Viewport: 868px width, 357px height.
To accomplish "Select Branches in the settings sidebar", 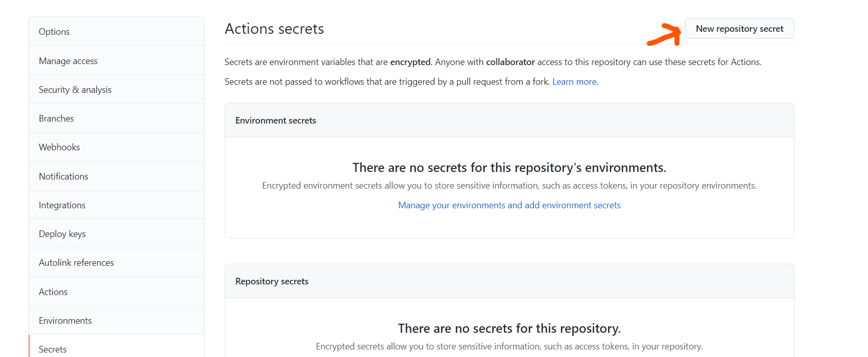I will point(56,118).
